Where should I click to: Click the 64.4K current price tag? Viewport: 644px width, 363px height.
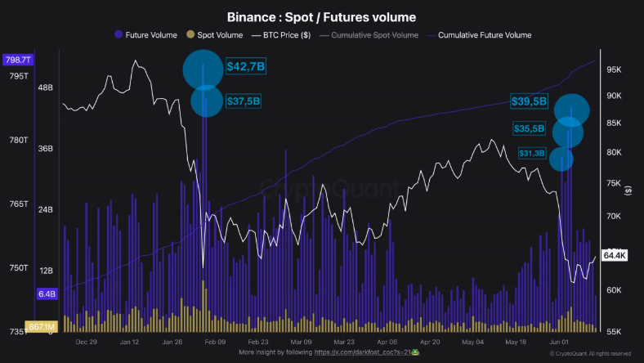tap(615, 255)
